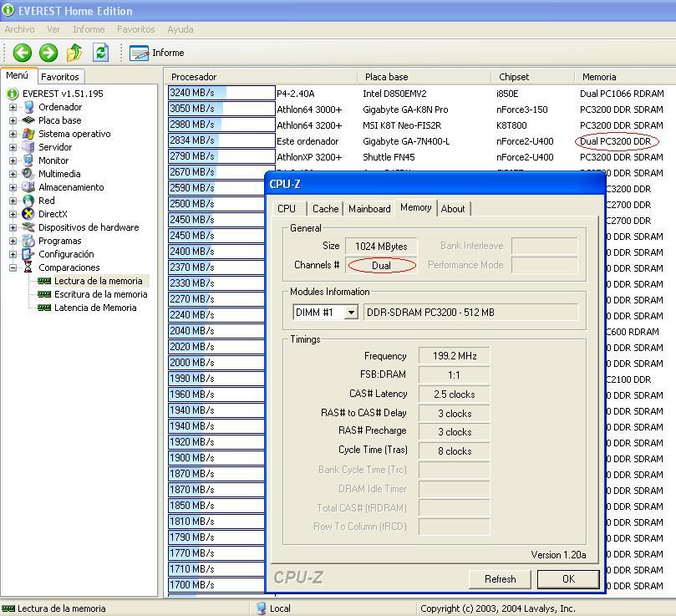Sort by the Procesador column header
This screenshot has height=616, width=676.
pyautogui.click(x=261, y=77)
